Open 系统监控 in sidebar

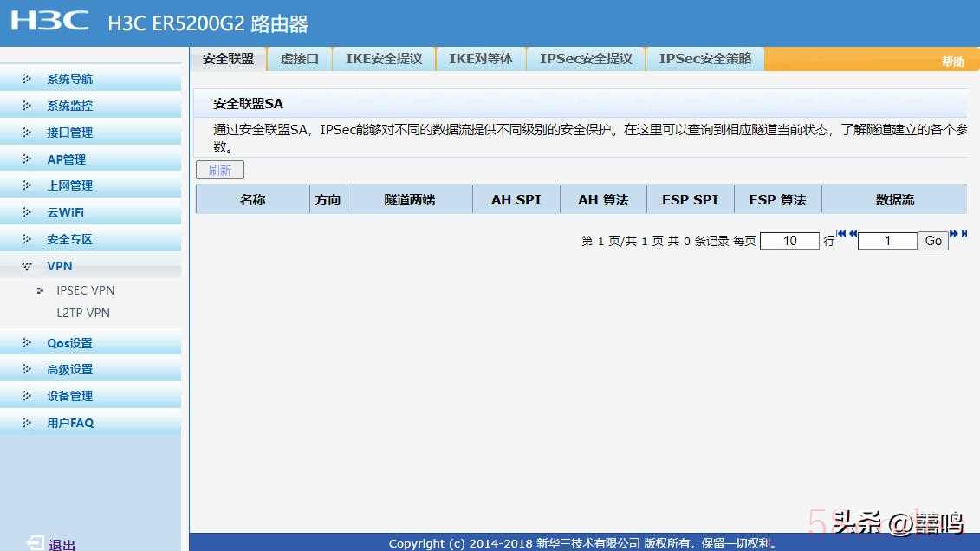pos(69,107)
